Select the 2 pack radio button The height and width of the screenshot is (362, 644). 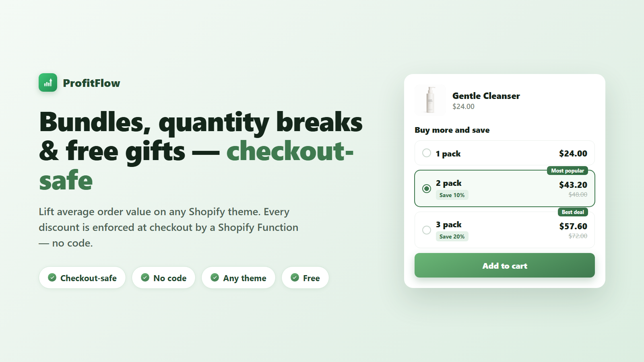point(427,188)
